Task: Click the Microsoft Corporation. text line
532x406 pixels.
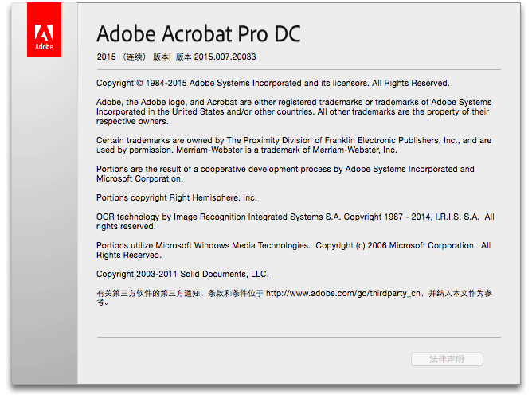Action: tap(139, 179)
